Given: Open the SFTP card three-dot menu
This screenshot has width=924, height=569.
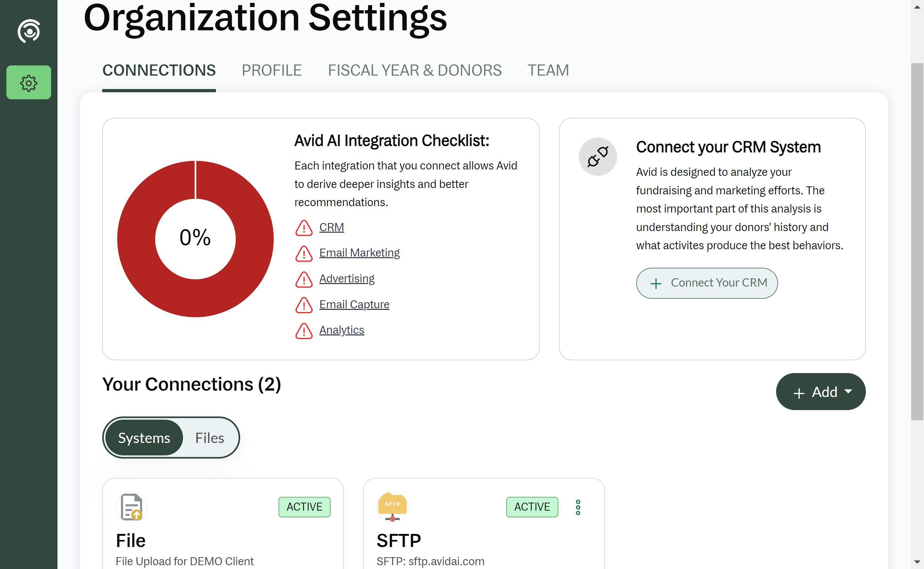Looking at the screenshot, I should pyautogui.click(x=578, y=507).
